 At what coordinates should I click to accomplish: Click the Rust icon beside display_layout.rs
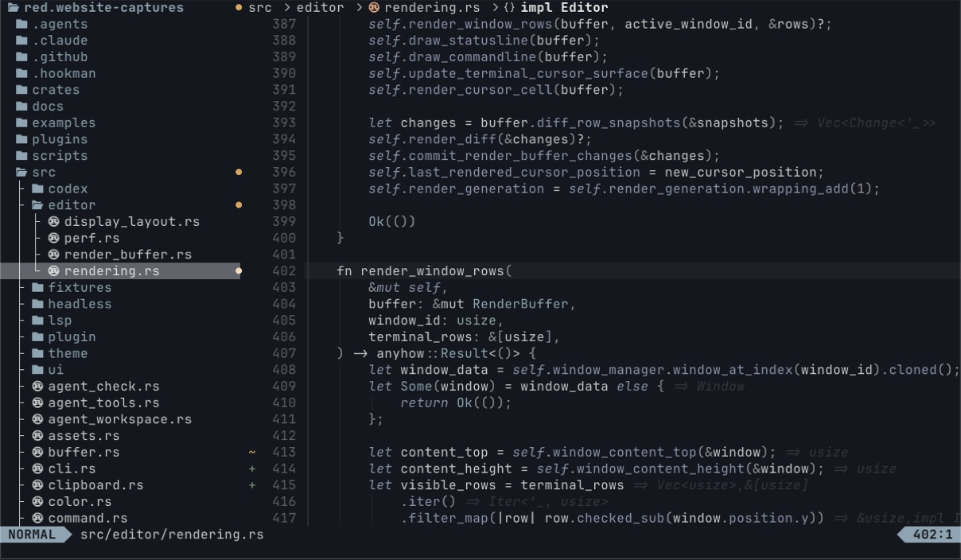(53, 221)
